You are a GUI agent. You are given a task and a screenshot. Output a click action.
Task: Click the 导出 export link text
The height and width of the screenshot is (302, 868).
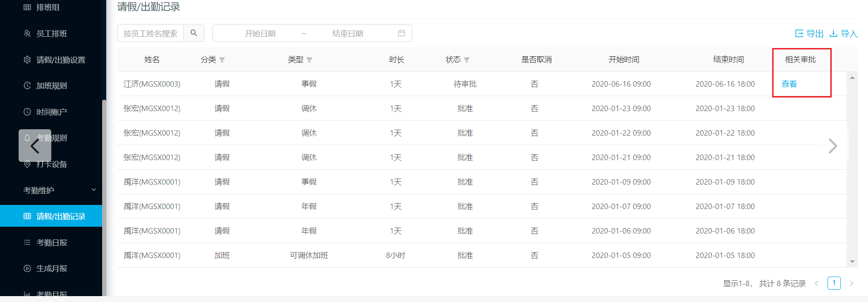815,34
